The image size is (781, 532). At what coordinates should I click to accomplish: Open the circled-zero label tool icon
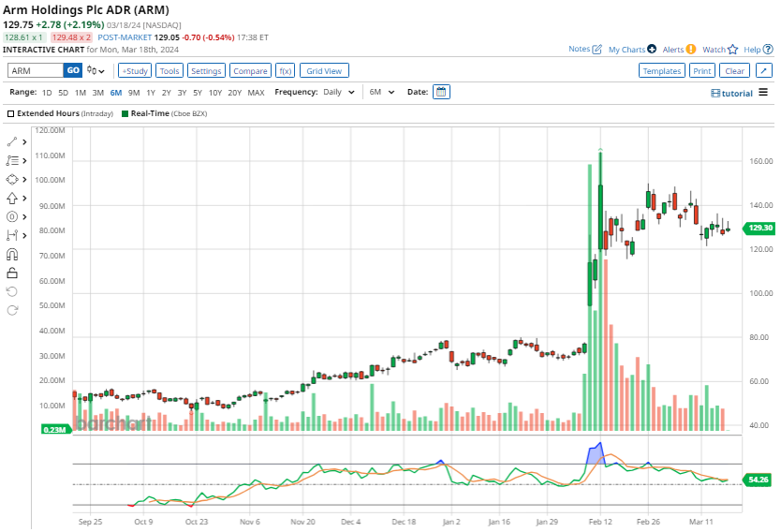tap(12, 216)
